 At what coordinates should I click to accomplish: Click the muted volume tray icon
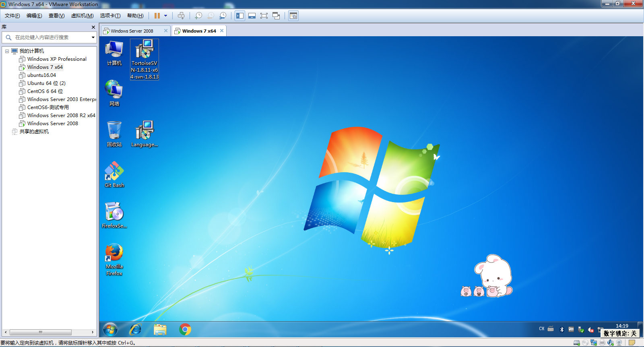[x=591, y=330]
